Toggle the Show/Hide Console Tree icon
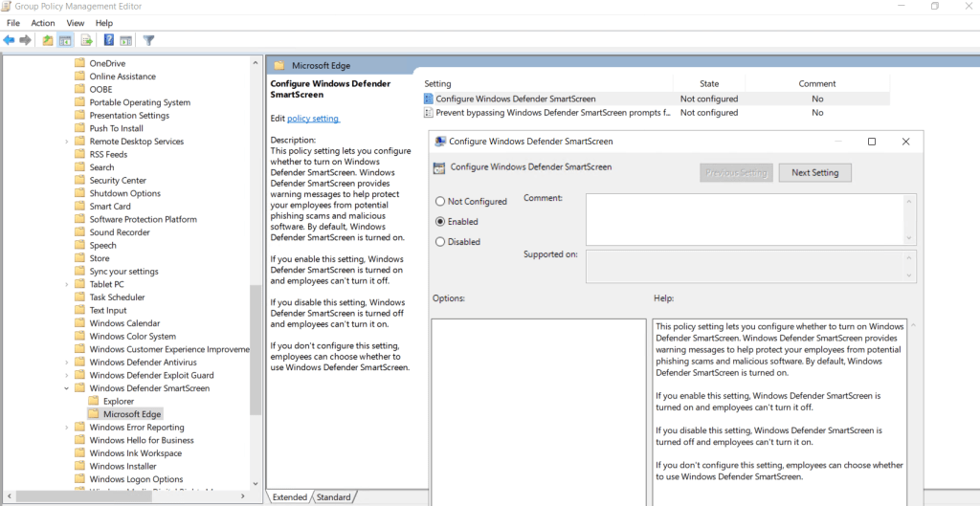The width and height of the screenshot is (980, 506). click(65, 40)
